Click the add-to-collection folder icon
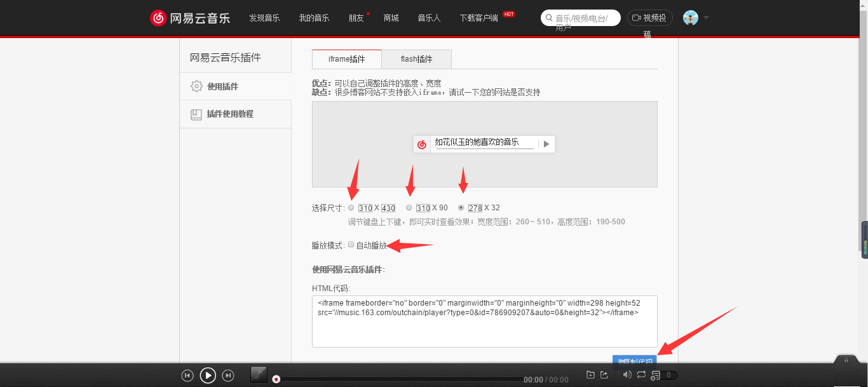 point(590,375)
